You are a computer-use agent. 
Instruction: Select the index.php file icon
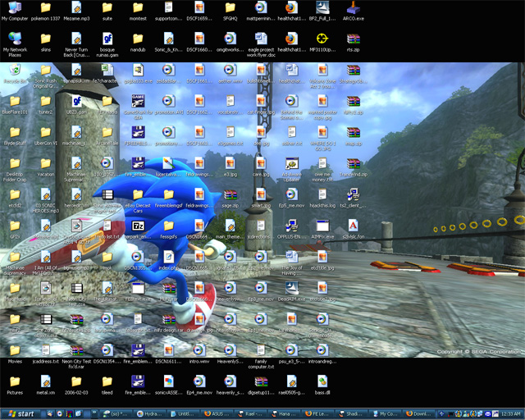point(168,260)
